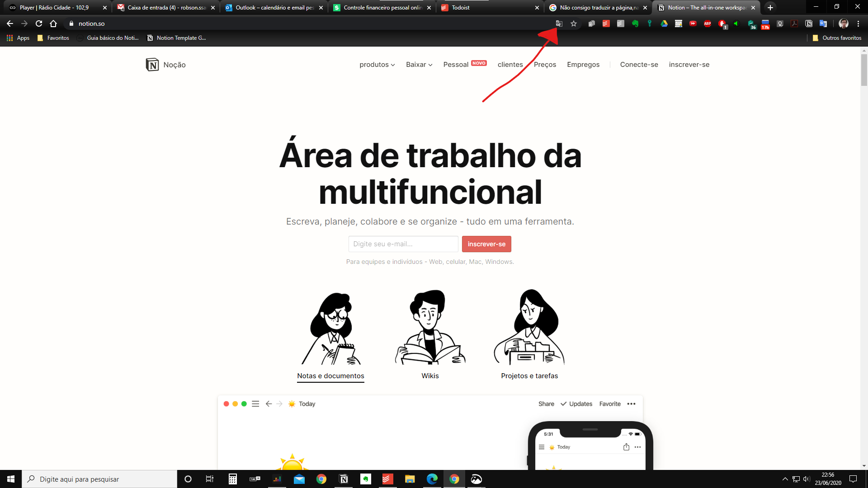Image resolution: width=868 pixels, height=488 pixels.
Task: Click the Notion N logo icon
Action: click(x=151, y=64)
